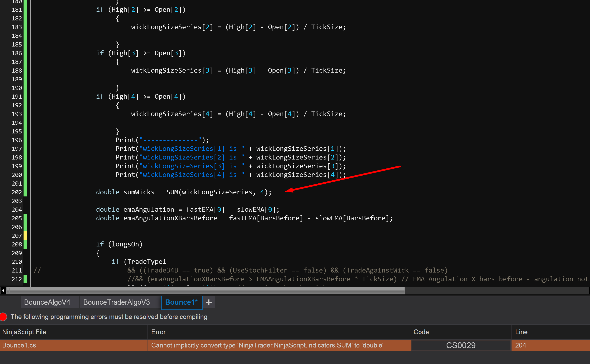Click the horizontal scrollbar thumb
Viewport: 590px width, 364px height.
click(x=206, y=290)
